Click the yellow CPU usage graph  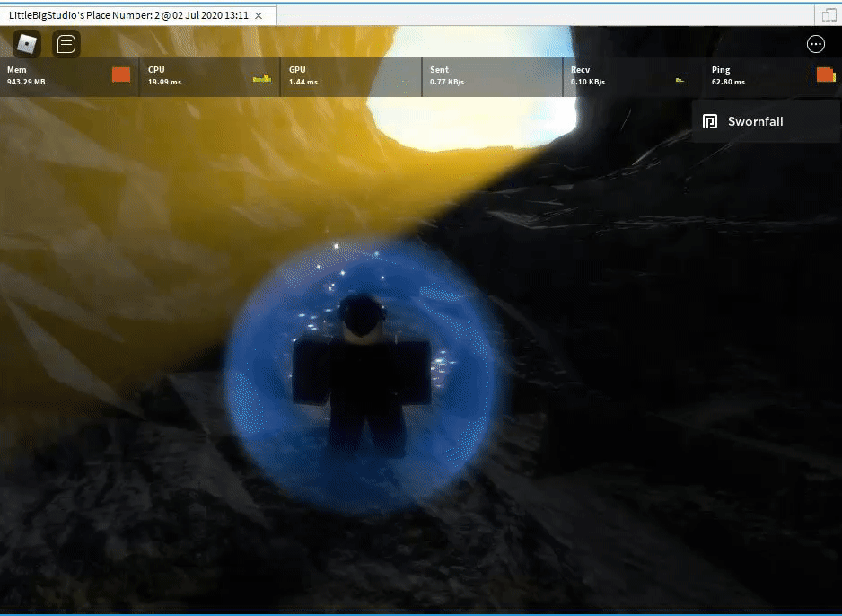[x=262, y=79]
